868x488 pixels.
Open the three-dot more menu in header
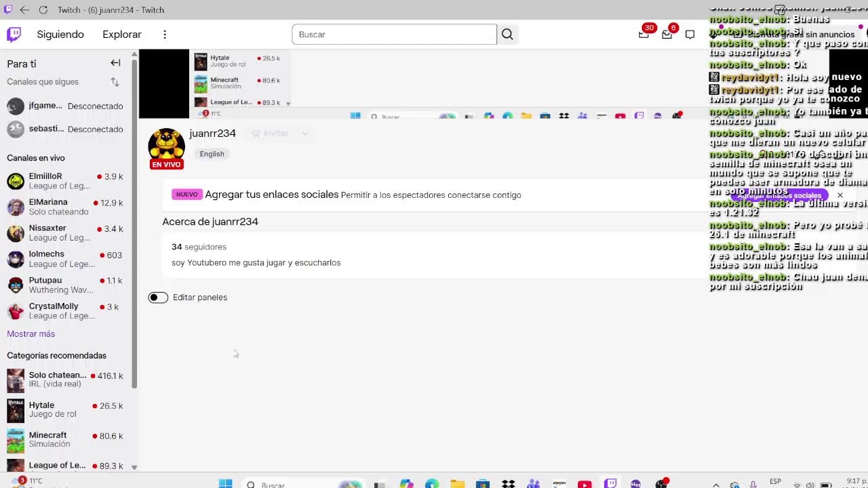click(x=165, y=35)
